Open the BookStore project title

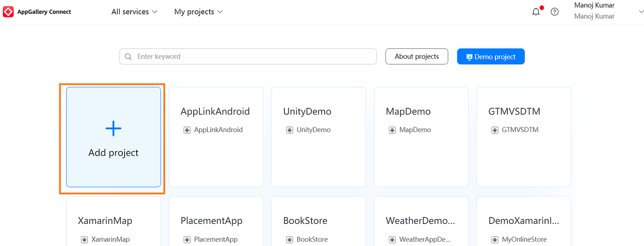coord(305,221)
